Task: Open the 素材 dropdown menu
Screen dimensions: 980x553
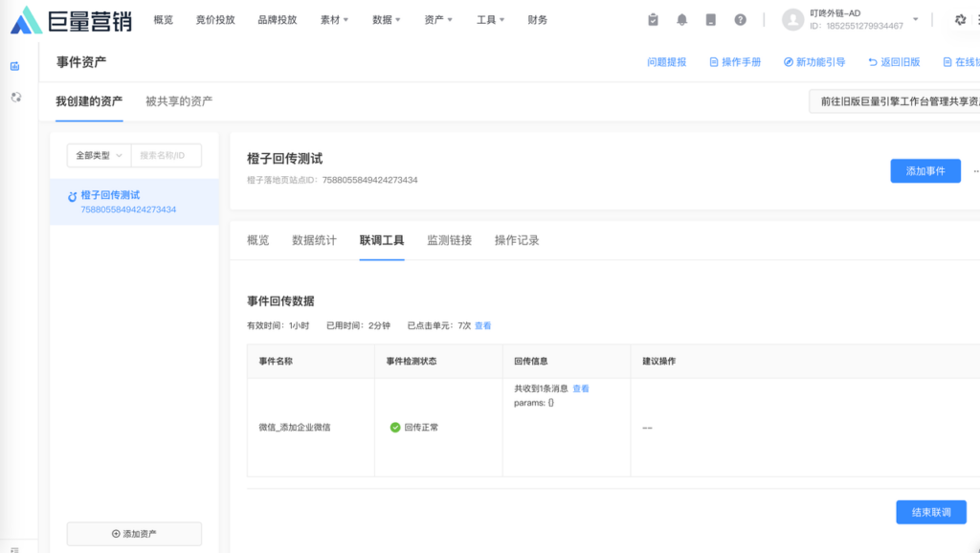Action: point(332,19)
